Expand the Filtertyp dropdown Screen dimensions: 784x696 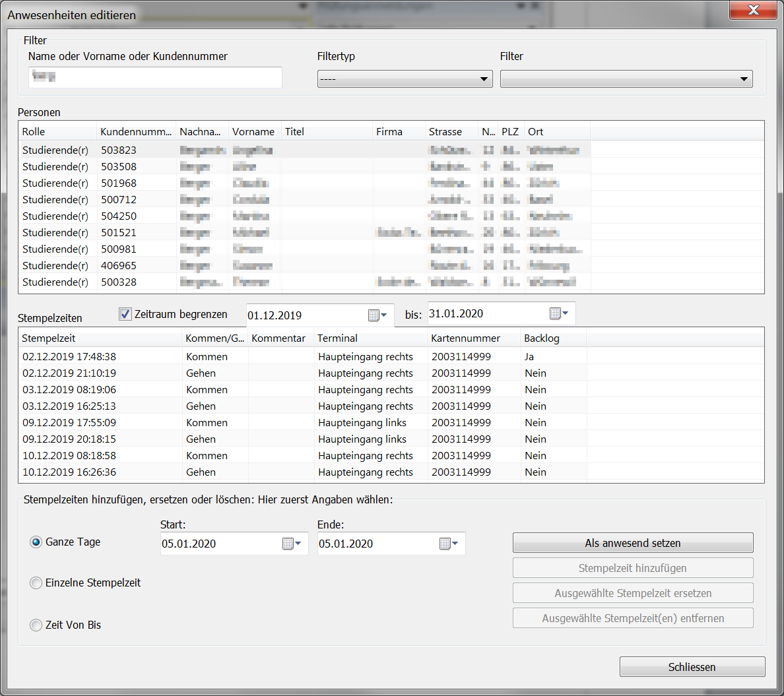(x=405, y=79)
